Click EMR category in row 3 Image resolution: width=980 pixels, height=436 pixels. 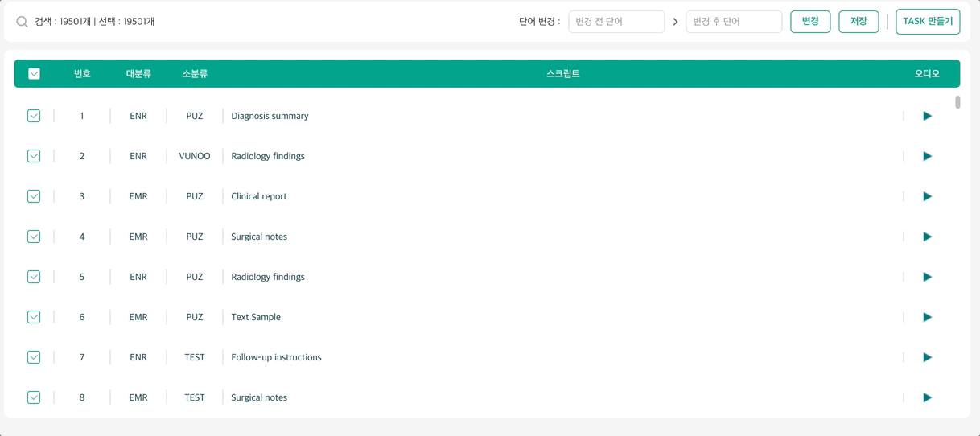(138, 196)
